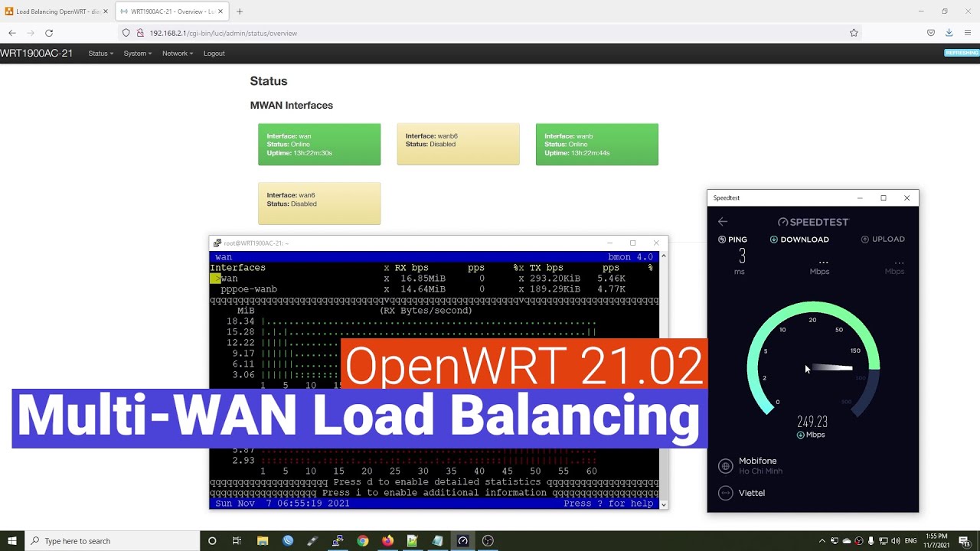Screen dimensions: 980x551
Task: Click the ENG language indicator
Action: pyautogui.click(x=912, y=541)
